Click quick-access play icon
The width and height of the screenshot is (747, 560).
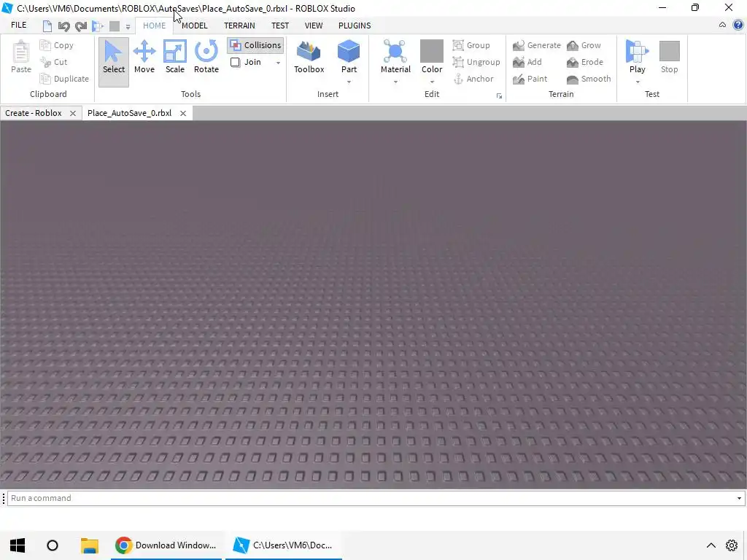(98, 26)
